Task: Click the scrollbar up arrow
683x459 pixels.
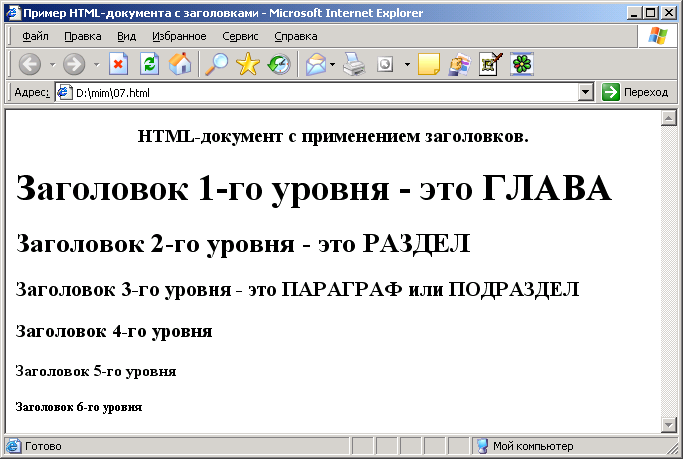Action: pyautogui.click(x=668, y=118)
